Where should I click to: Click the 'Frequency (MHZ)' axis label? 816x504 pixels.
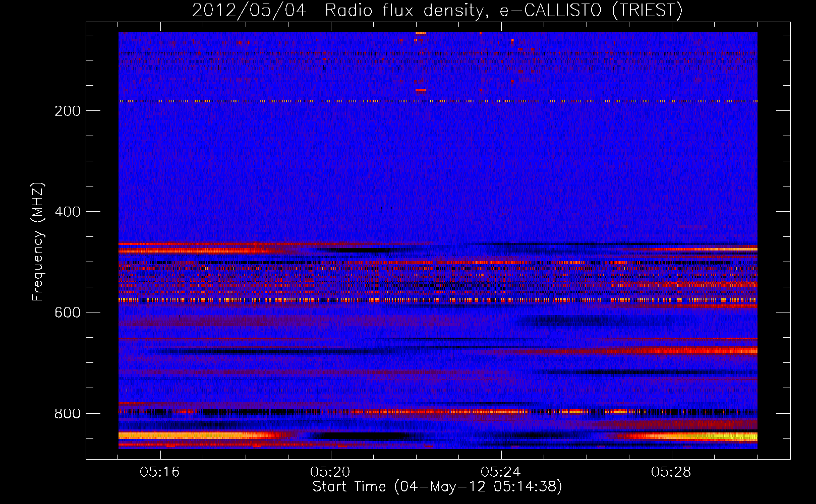(38, 242)
